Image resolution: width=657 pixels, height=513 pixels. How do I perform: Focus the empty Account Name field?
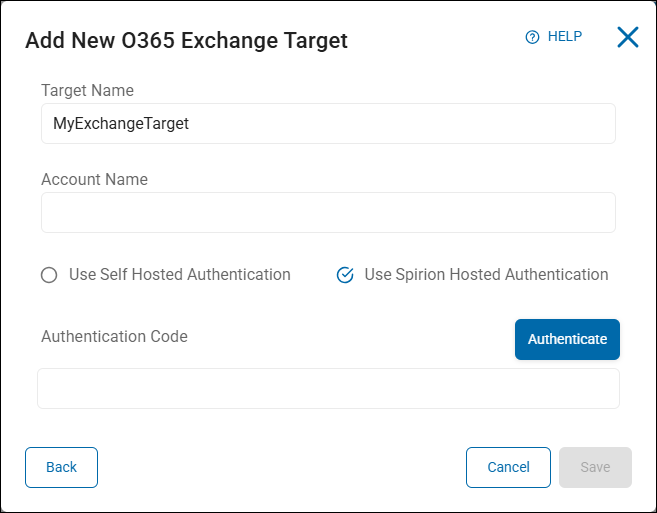[x=328, y=213]
